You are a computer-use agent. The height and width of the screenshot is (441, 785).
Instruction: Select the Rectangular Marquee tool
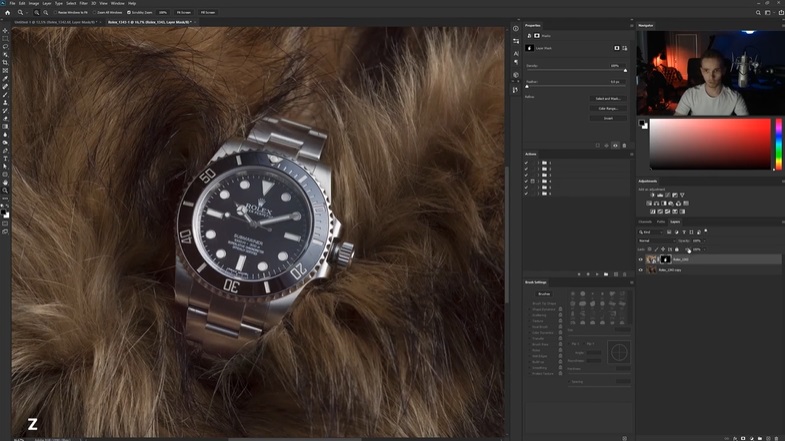pos(5,39)
